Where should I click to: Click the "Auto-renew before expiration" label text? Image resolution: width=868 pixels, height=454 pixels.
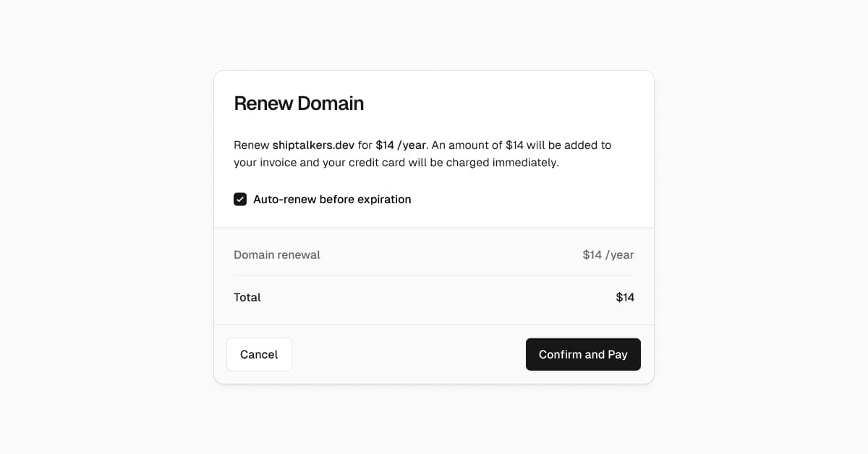(x=332, y=200)
